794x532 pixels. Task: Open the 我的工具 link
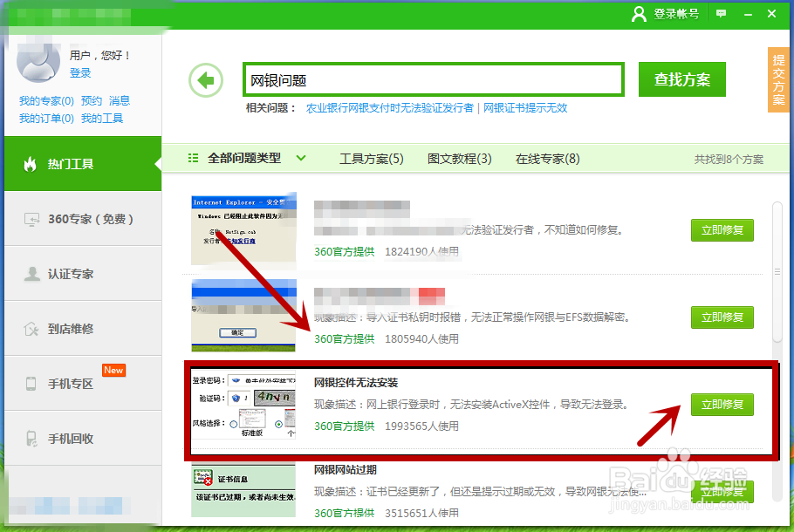point(102,119)
